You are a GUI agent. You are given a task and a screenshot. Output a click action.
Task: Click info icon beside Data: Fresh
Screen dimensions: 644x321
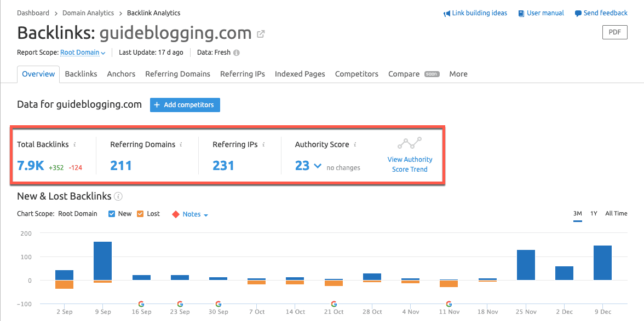237,52
